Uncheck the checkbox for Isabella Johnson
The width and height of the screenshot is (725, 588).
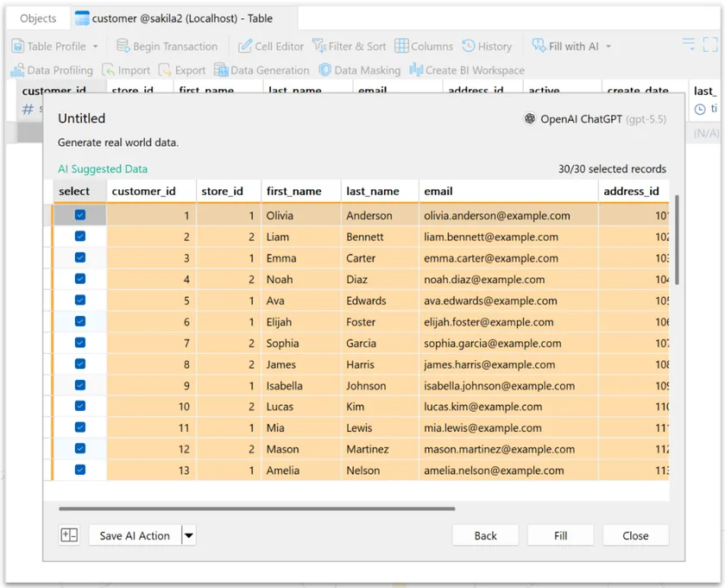tap(80, 385)
